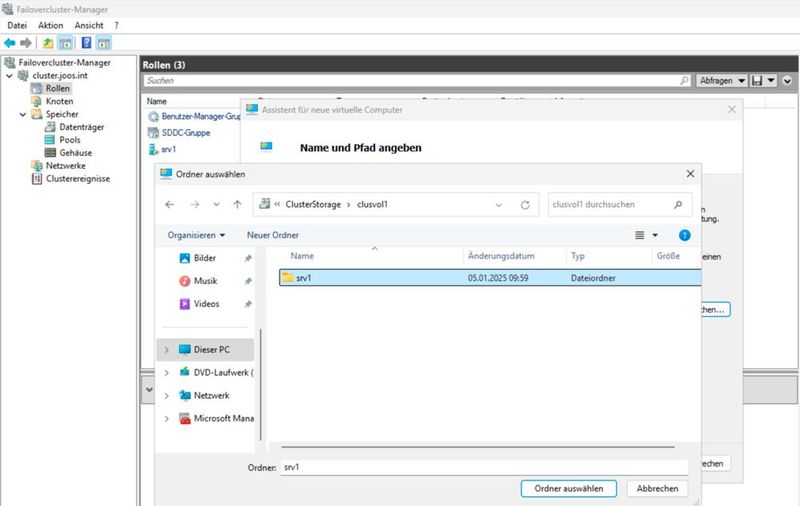Click the Ordner text field
Screen dimensions: 800x506
tap(484, 467)
